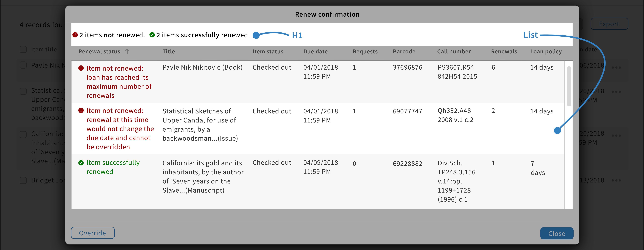Check the box for the Bridget Jones loan
The width and height of the screenshot is (644, 250).
coord(23,180)
